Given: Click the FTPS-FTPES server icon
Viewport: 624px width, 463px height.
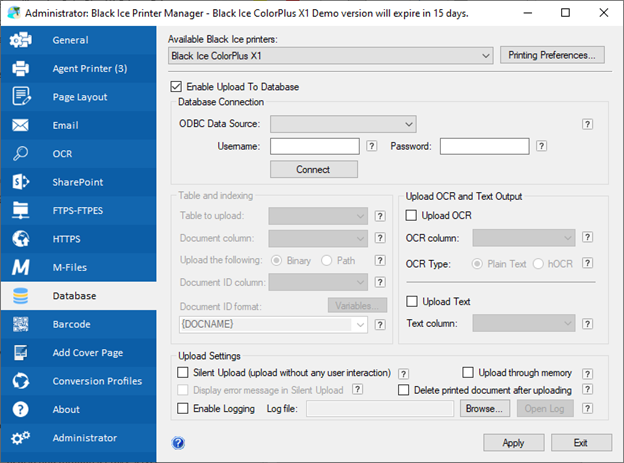Looking at the screenshot, I should click(20, 210).
